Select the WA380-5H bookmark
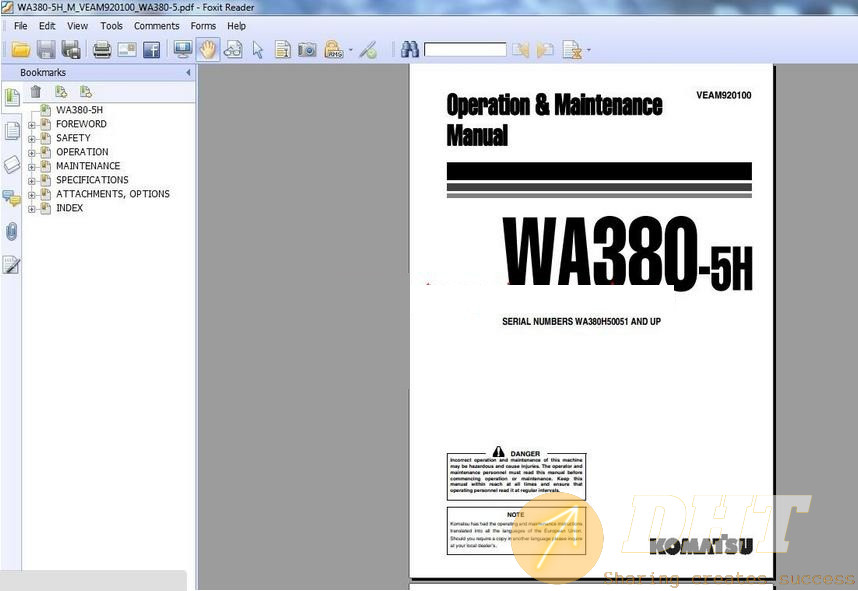Viewport: 858px width, 591px height. pyautogui.click(x=79, y=110)
